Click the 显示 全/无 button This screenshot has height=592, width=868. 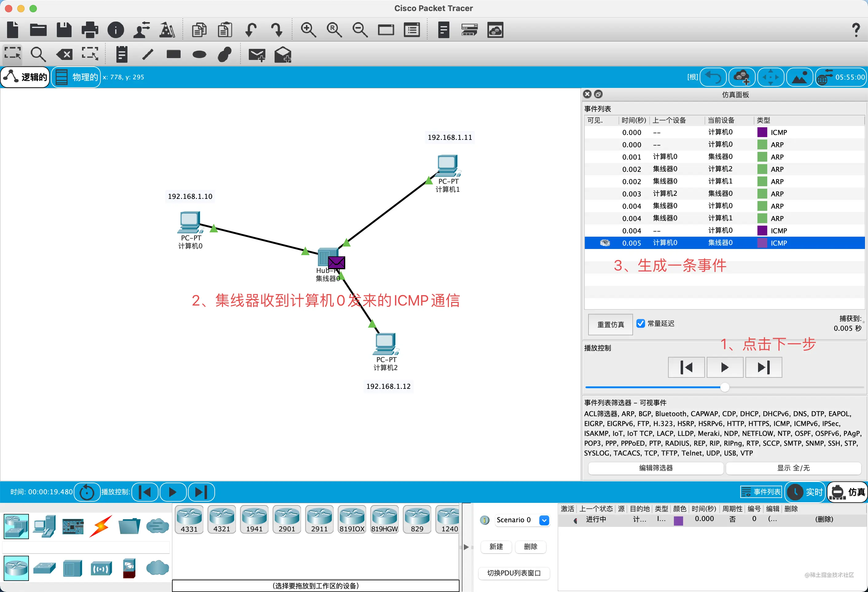point(793,468)
